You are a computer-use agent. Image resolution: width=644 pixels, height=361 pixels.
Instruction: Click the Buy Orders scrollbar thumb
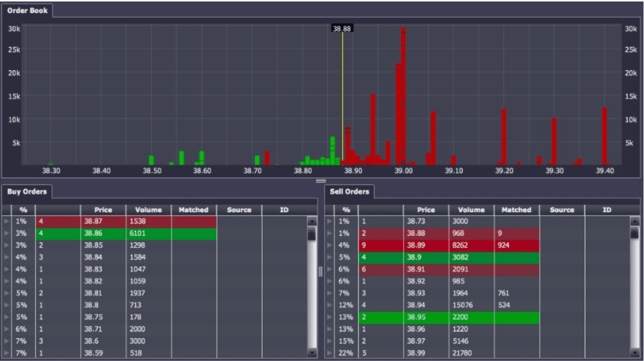[x=312, y=234]
